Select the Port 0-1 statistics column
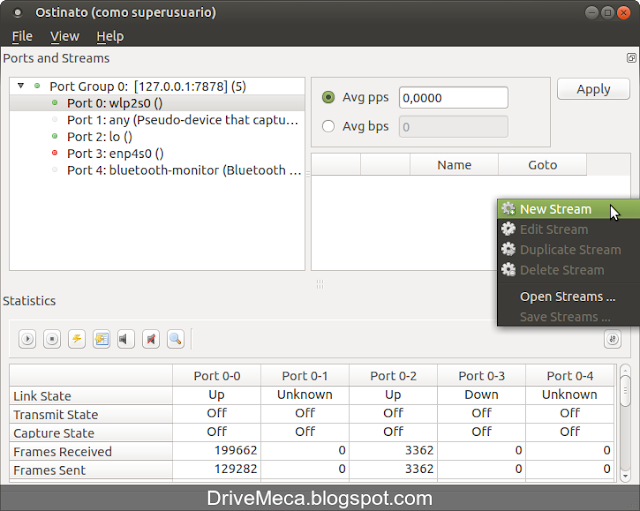 click(x=305, y=375)
